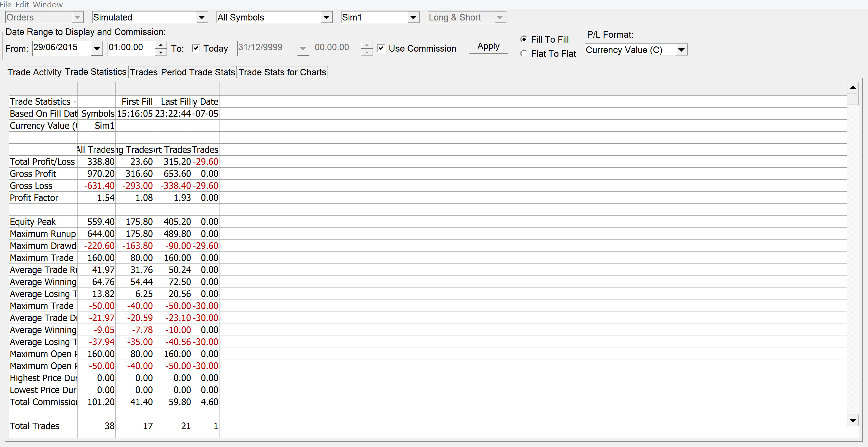Switch to the Trade Activity tab
This screenshot has width=868, height=447.
coord(34,72)
